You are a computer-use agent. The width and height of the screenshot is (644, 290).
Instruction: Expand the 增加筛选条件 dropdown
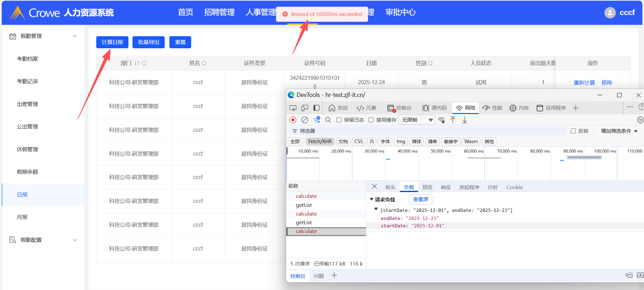point(619,131)
